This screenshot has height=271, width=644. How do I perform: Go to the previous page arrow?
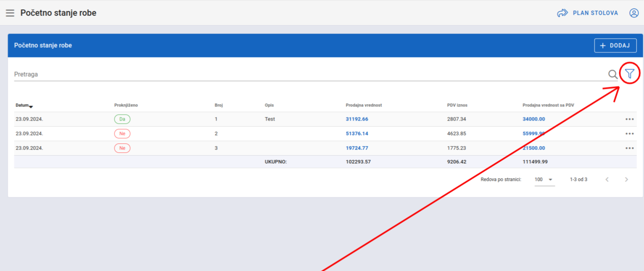click(x=607, y=179)
